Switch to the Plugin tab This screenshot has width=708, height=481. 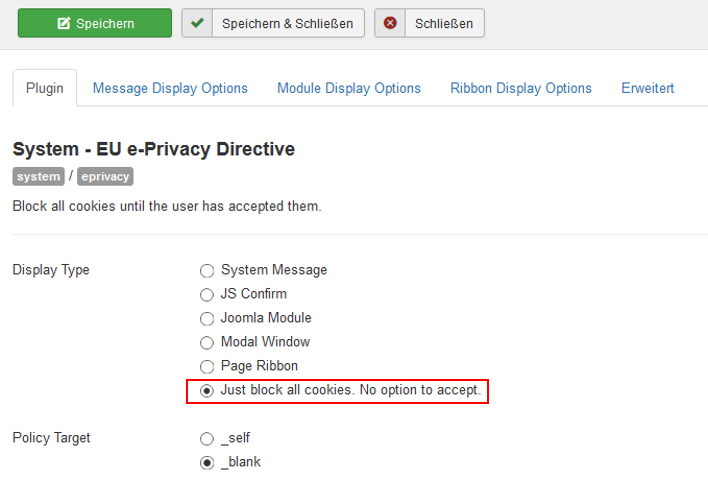click(x=45, y=88)
